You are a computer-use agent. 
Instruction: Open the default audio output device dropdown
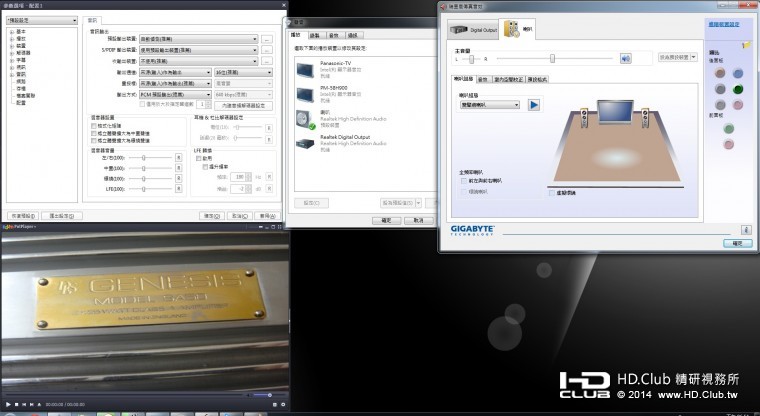(x=199, y=39)
